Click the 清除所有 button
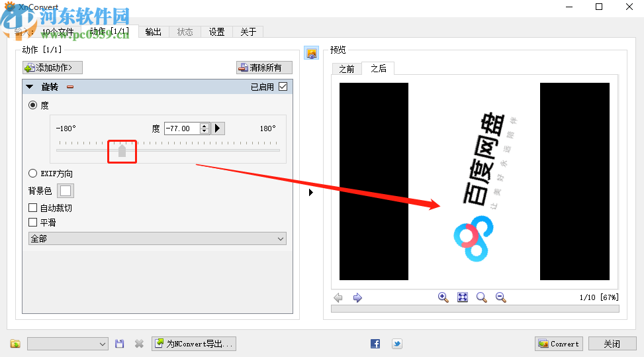644x357 pixels. [x=265, y=68]
